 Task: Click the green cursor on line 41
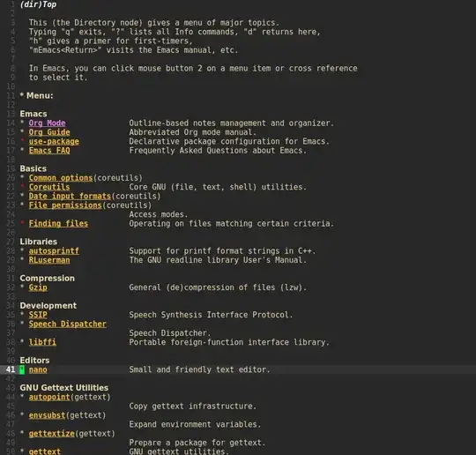tap(22, 369)
